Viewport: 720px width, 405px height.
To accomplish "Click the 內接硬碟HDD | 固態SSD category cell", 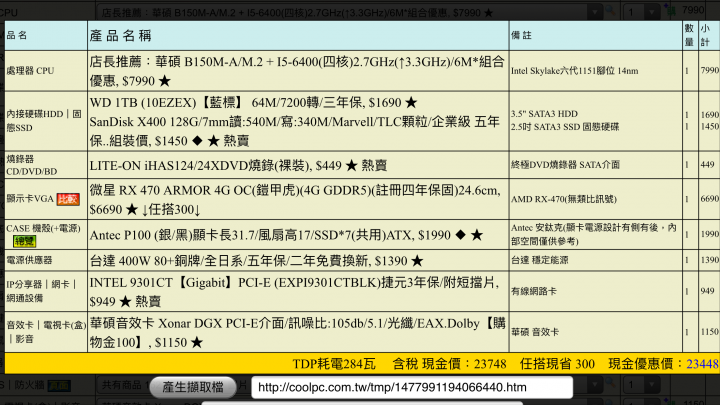I will coord(46,121).
